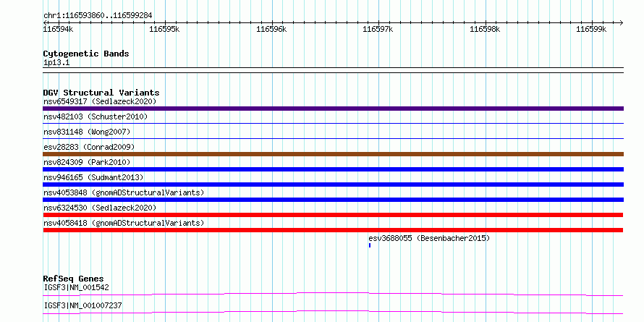The image size is (644, 322).
Task: Click the blue nsv824309 variant bar
Action: pos(333,169)
